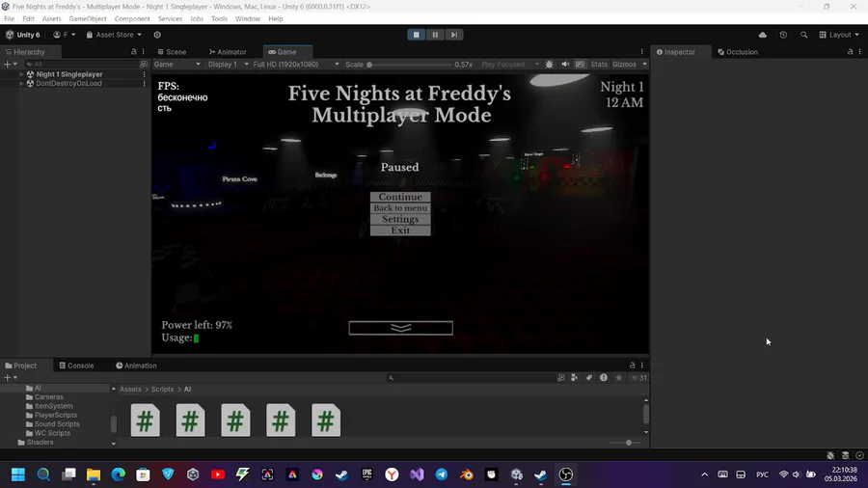Toggle Game view audio mute
868x488 pixels.
(565, 65)
